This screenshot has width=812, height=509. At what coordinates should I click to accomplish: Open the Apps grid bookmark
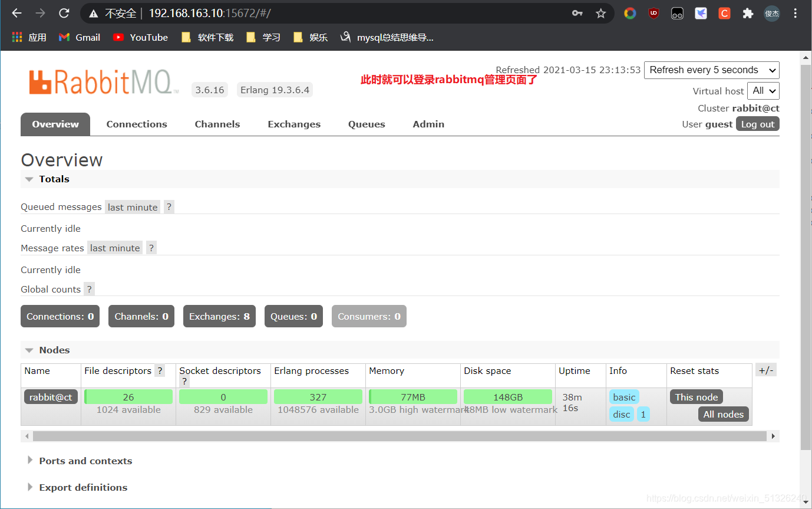(x=29, y=37)
